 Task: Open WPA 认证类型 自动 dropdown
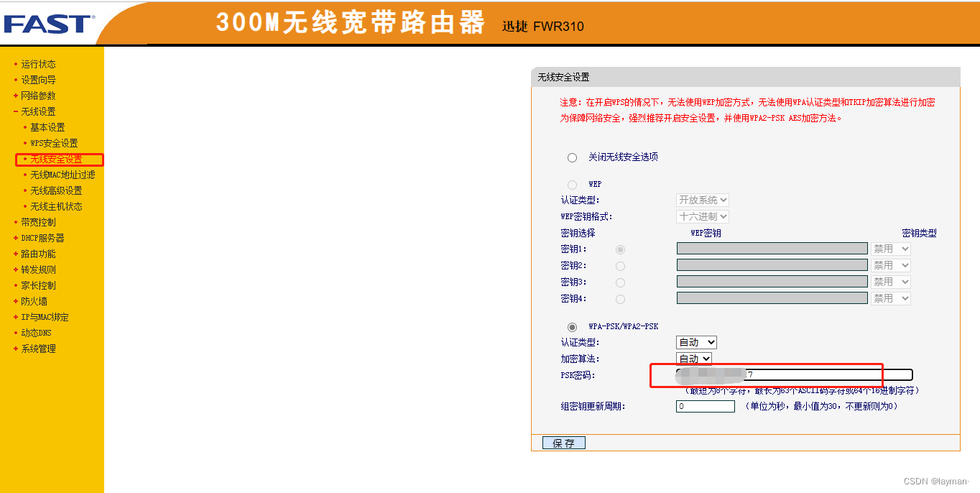(696, 342)
